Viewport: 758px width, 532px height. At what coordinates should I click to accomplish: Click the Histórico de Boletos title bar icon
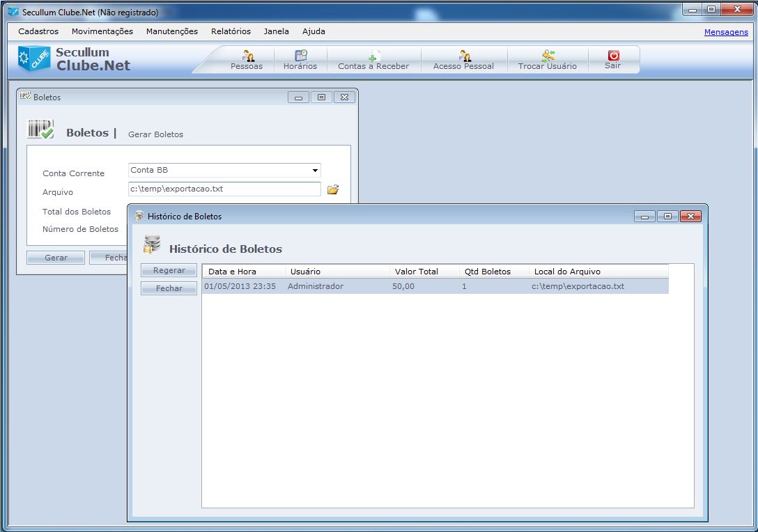click(139, 216)
